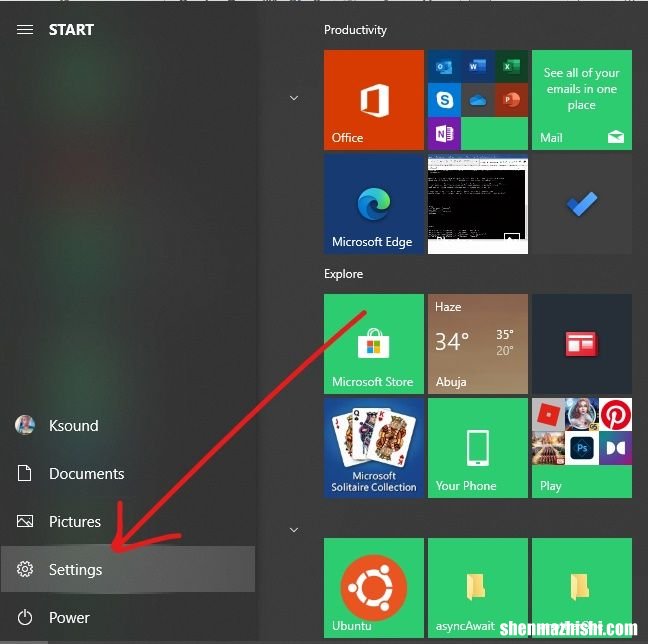Launch Microsoft Store tile
648x644 pixels.
coord(374,344)
